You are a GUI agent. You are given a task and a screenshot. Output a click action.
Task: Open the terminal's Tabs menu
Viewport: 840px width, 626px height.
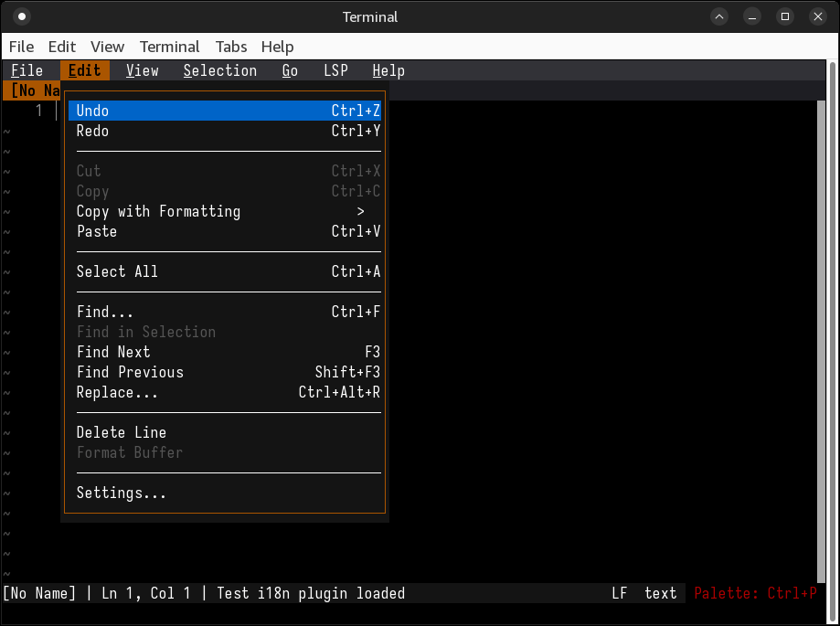(x=231, y=47)
